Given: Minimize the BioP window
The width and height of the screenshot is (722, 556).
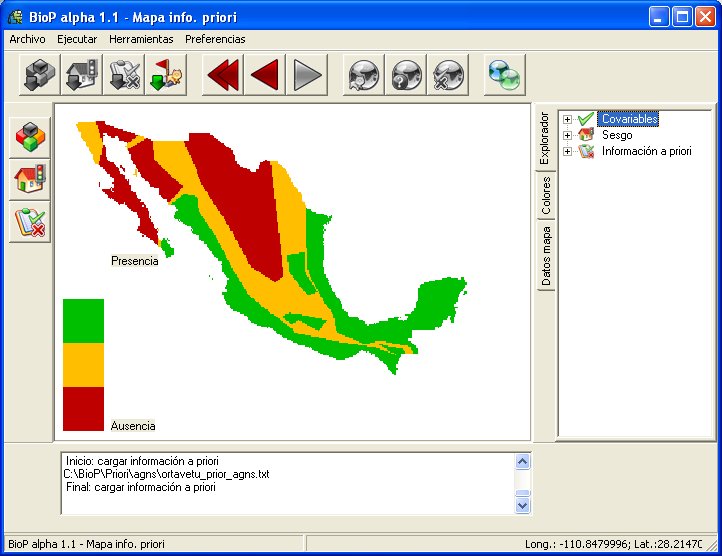Looking at the screenshot, I should tap(659, 17).
